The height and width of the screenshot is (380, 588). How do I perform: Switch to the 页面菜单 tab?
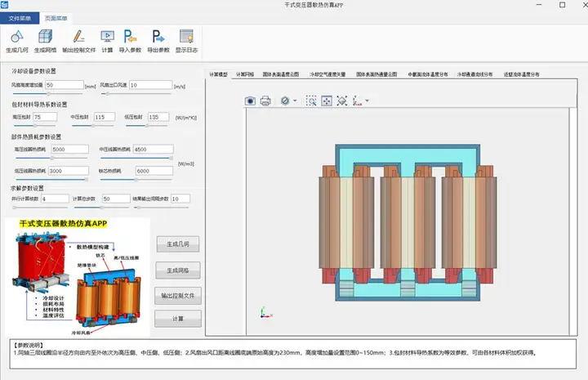pyautogui.click(x=56, y=18)
